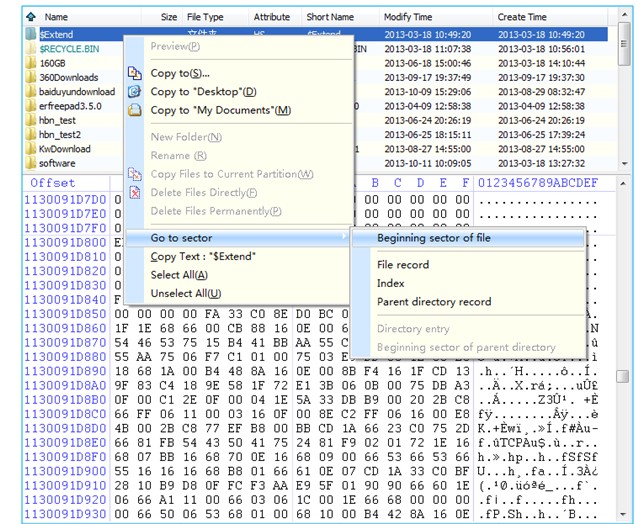Select the KwDownload folder icon
Viewport: 635px width, 524px height.
pos(31,149)
